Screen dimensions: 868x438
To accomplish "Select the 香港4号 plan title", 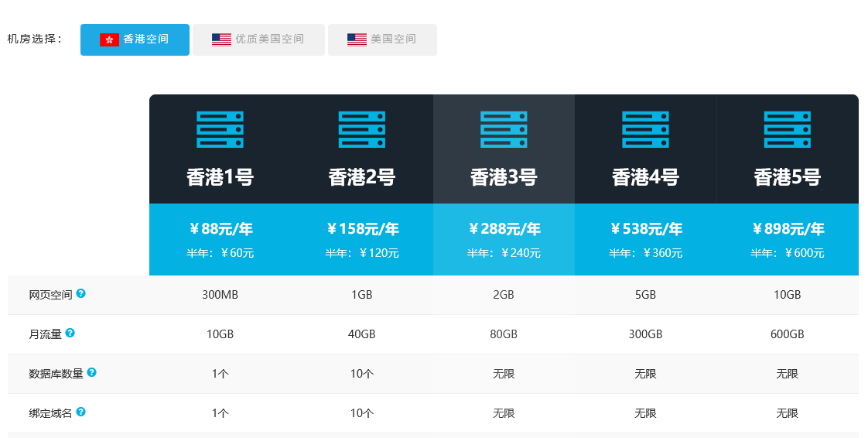I will [x=645, y=177].
